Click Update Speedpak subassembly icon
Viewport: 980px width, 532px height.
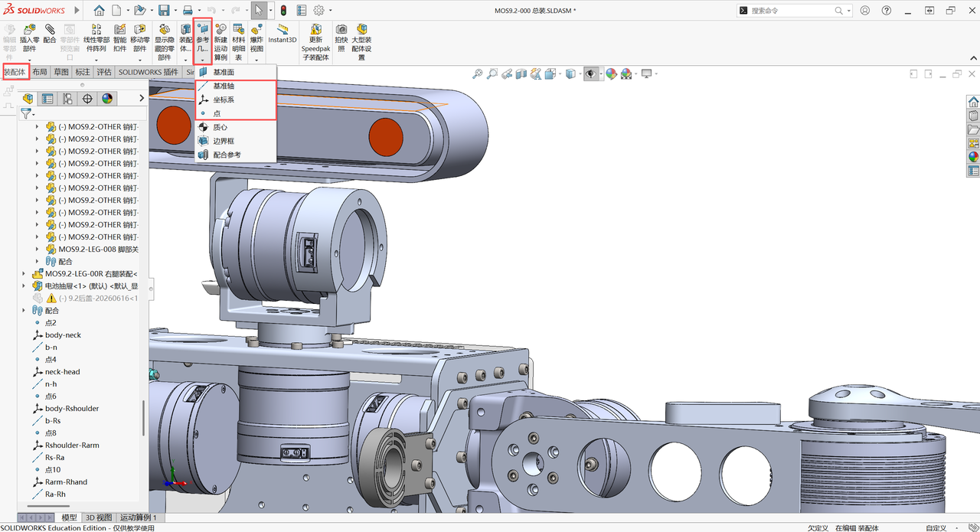[315, 43]
